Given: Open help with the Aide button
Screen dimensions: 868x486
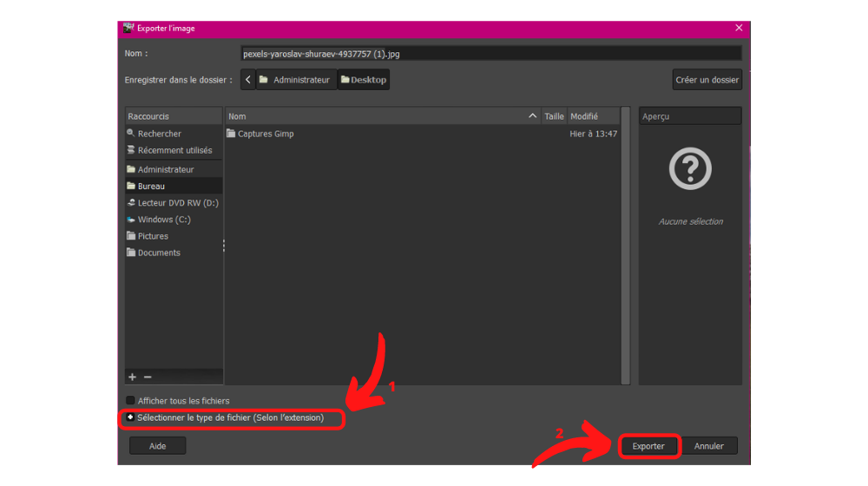Looking at the screenshot, I should (x=157, y=446).
